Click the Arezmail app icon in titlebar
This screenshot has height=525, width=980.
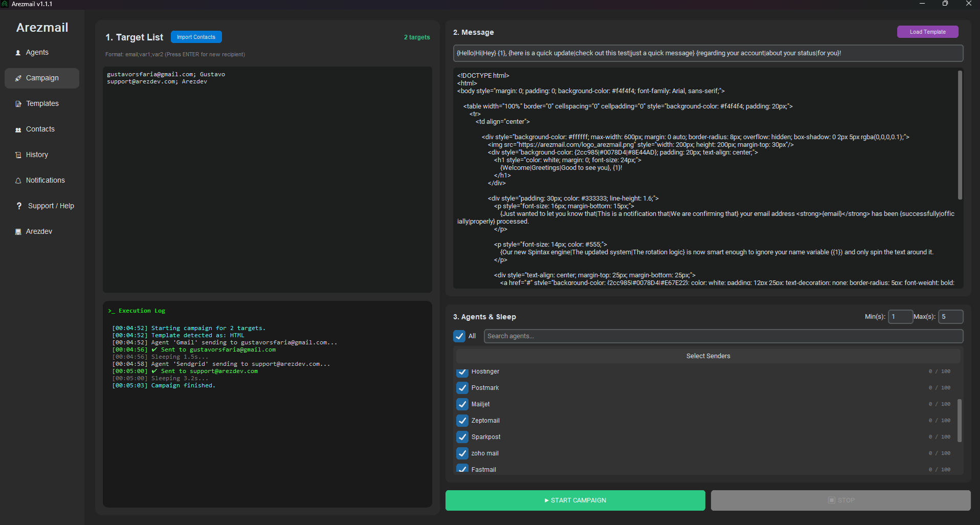(x=5, y=4)
